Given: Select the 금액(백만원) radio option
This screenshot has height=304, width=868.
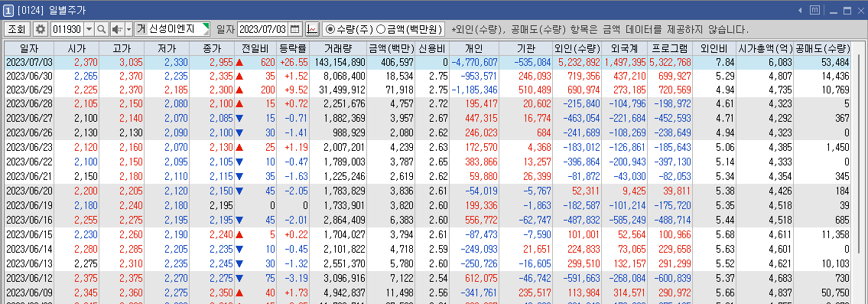Looking at the screenshot, I should pyautogui.click(x=410, y=29).
